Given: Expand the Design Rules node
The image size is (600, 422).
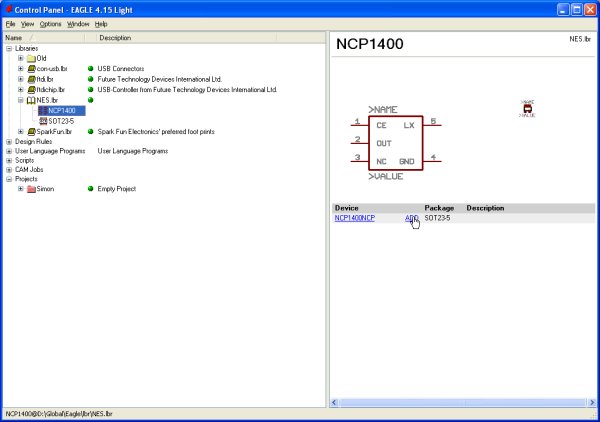Looking at the screenshot, I should (9, 142).
